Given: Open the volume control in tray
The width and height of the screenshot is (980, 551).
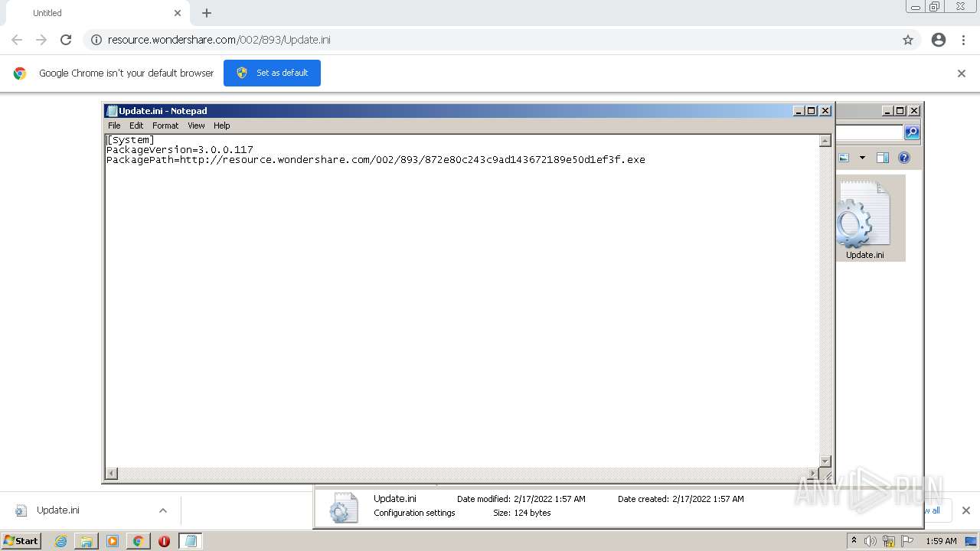Looking at the screenshot, I should [871, 541].
